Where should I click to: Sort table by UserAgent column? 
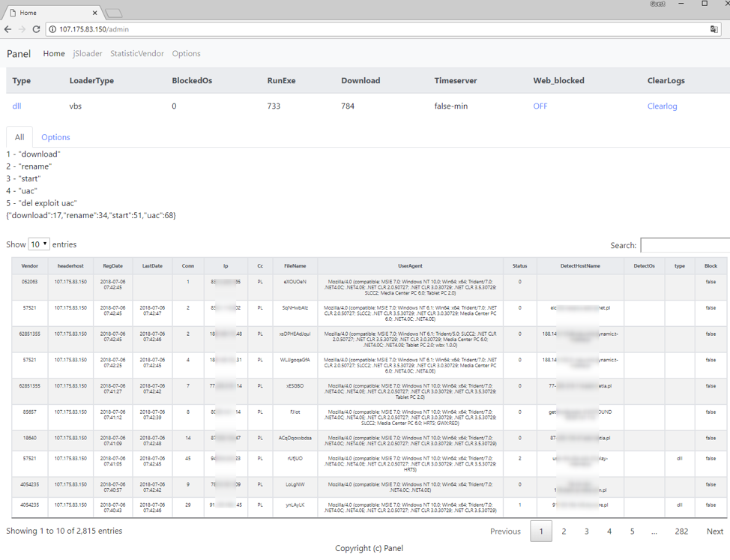410,266
